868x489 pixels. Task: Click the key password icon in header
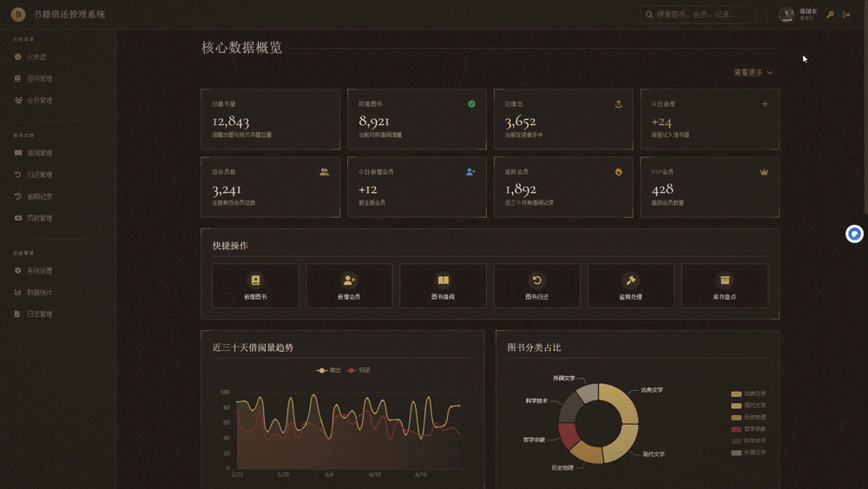[x=830, y=15]
